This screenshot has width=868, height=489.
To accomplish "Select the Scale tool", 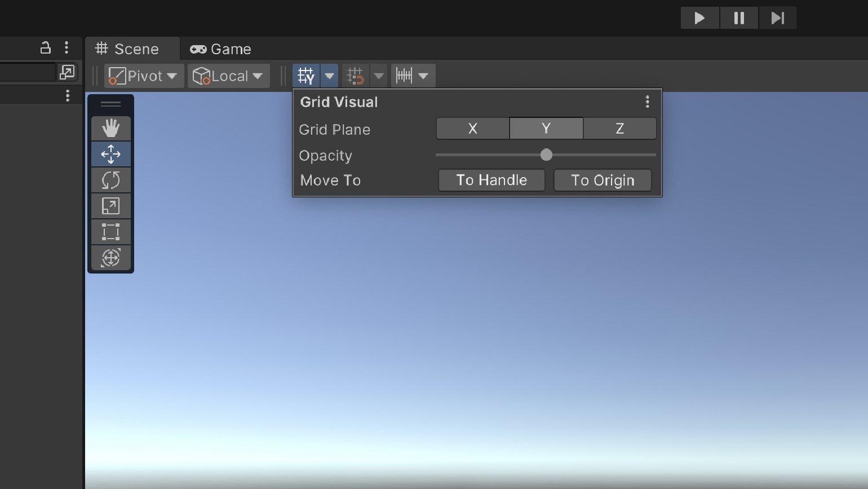I will (110, 206).
